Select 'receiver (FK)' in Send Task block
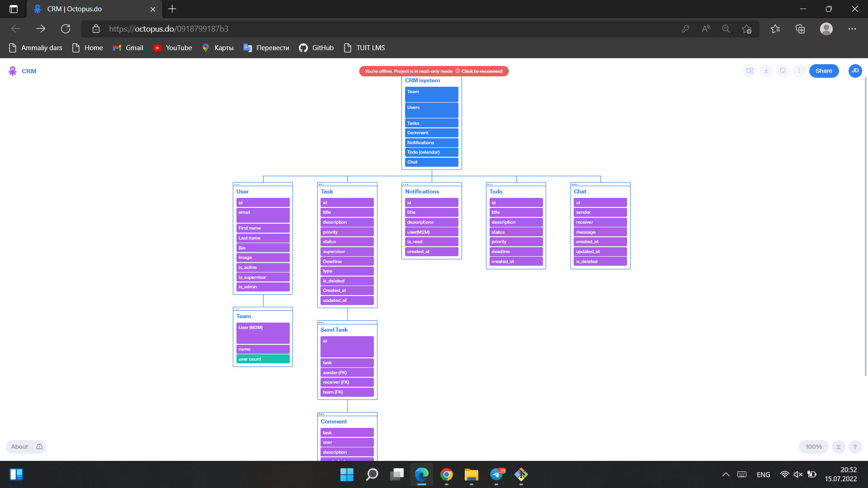This screenshot has height=488, width=868. (347, 382)
